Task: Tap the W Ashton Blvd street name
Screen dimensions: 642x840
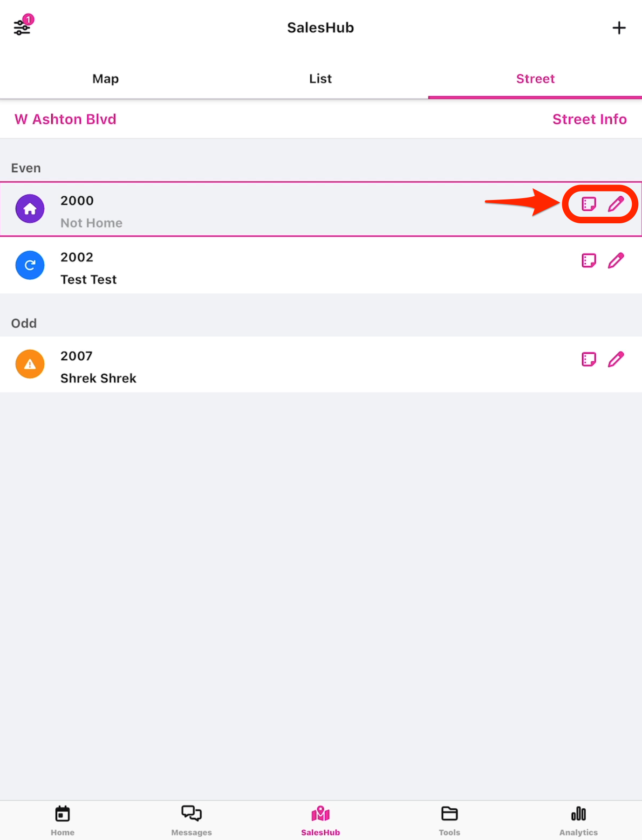Action: tap(66, 119)
